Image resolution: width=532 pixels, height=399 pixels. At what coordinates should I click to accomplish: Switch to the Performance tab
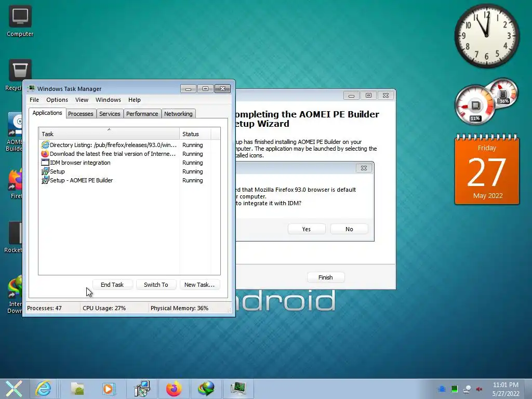[142, 114]
